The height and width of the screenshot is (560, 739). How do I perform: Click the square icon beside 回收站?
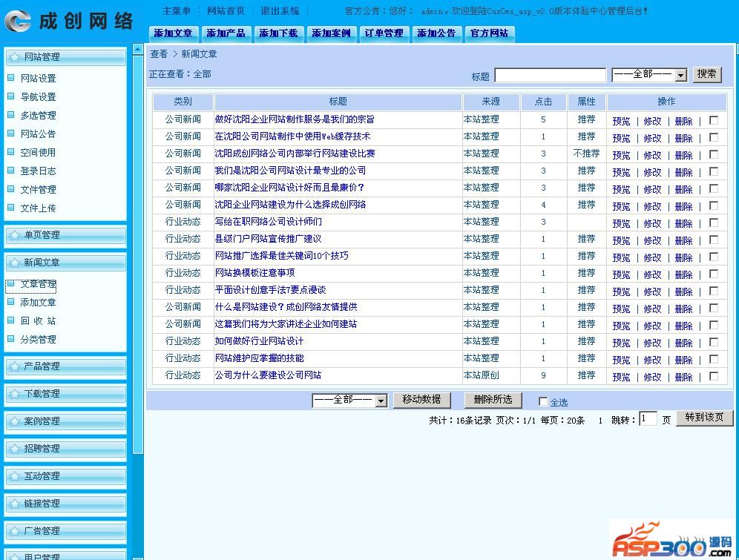[11, 320]
